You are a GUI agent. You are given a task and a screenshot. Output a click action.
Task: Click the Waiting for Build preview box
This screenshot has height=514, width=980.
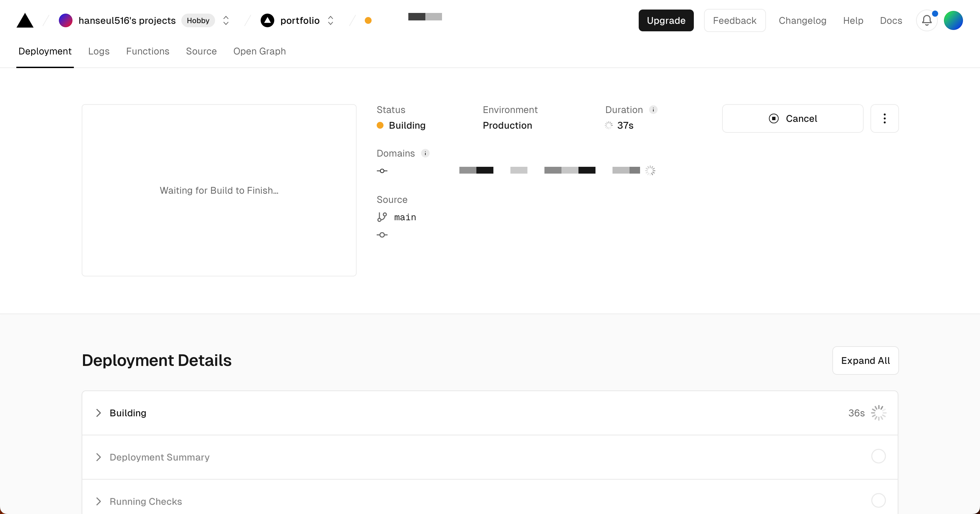pyautogui.click(x=219, y=190)
